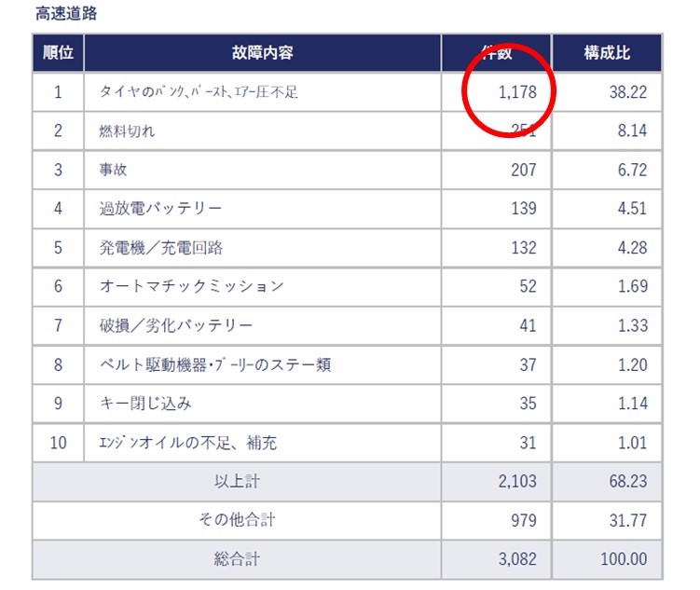This screenshot has width=700, height=590.
Task: Select the 38.22 percentage cell
Action: point(627,91)
